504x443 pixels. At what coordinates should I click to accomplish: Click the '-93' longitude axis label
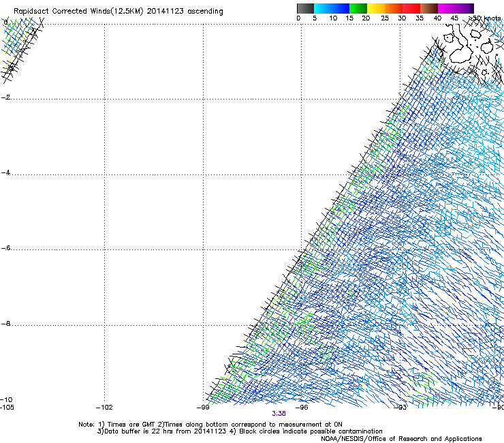[400, 408]
